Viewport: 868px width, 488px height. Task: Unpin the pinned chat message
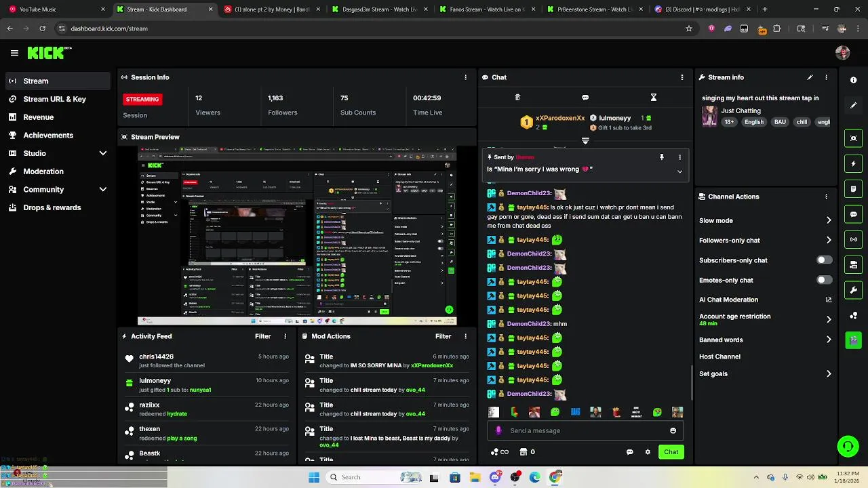[x=662, y=157]
